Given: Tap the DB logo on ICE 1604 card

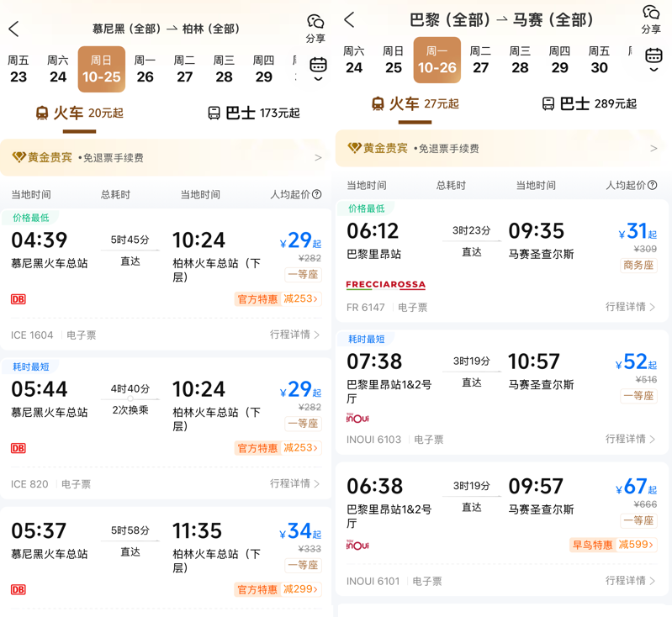Looking at the screenshot, I should (19, 299).
